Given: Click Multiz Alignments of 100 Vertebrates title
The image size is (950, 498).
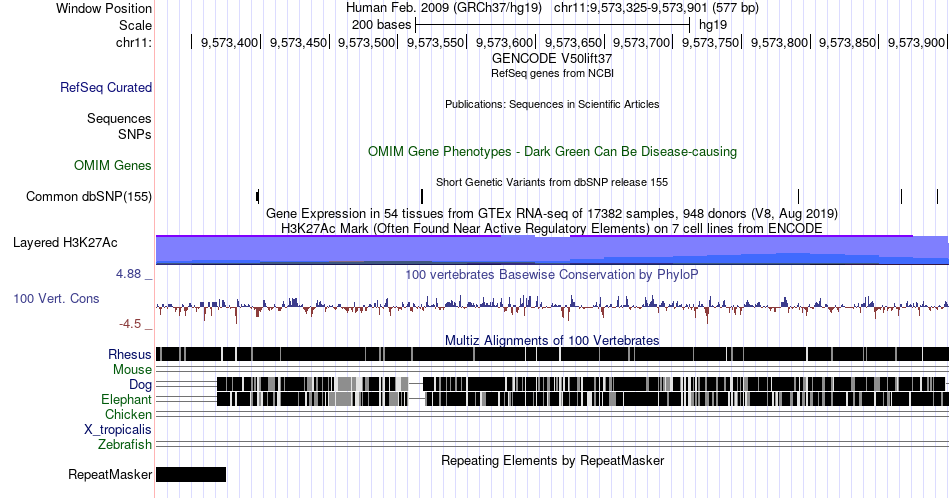Looking at the screenshot, I should point(552,340).
